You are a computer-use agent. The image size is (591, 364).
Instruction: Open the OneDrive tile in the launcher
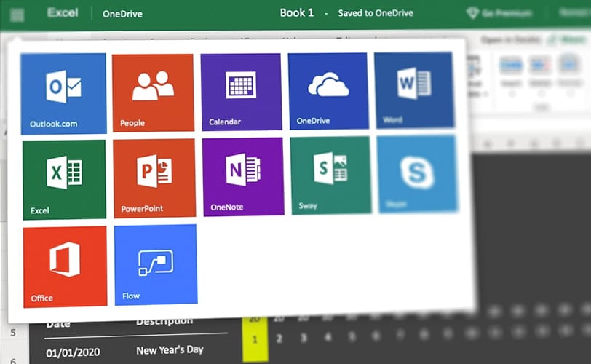[328, 91]
